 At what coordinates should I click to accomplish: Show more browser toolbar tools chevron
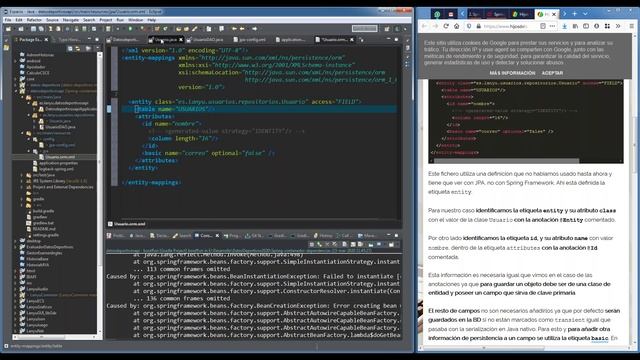[618, 26]
